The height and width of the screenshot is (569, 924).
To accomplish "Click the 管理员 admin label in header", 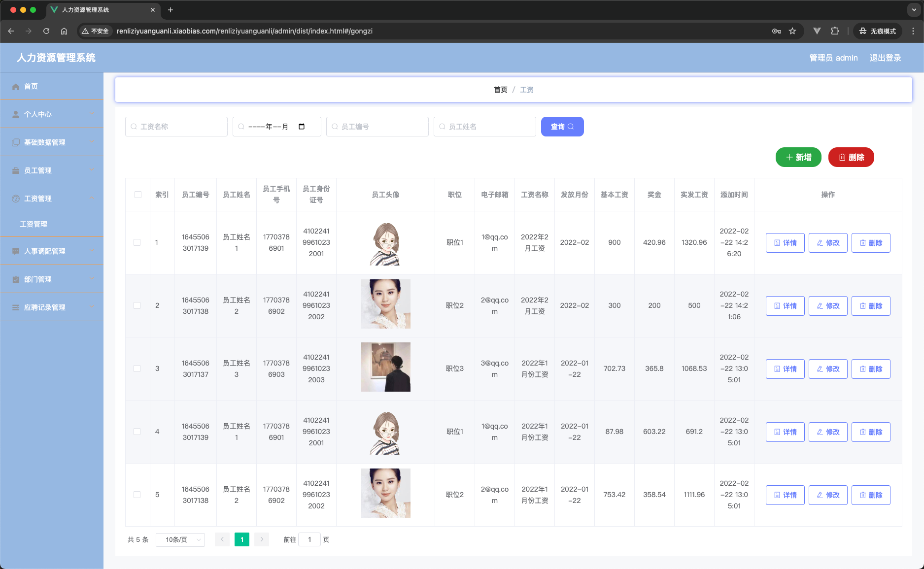I will [x=833, y=58].
